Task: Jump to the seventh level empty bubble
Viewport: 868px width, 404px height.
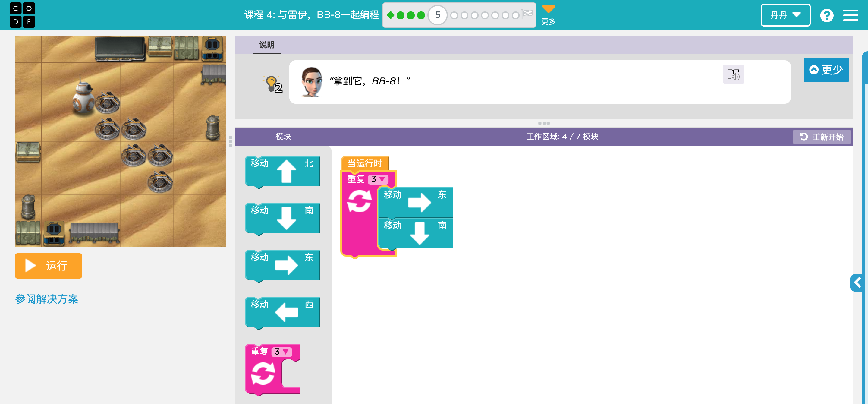Action: [x=464, y=15]
